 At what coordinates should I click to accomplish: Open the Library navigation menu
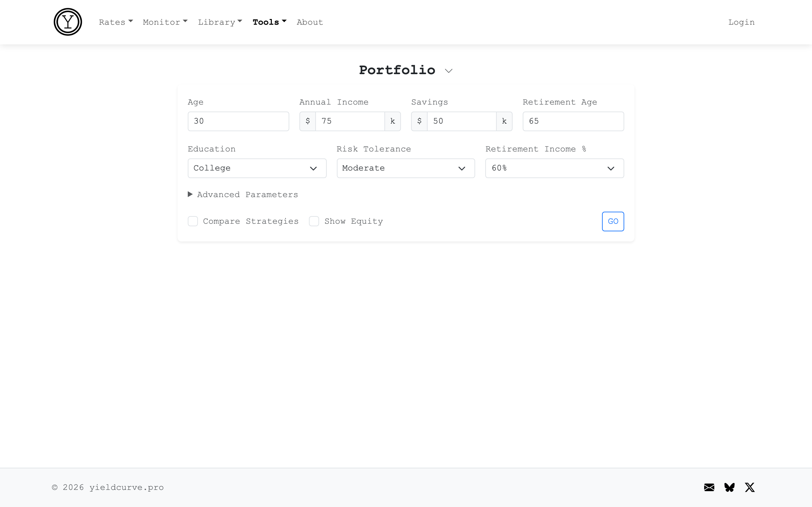point(220,22)
